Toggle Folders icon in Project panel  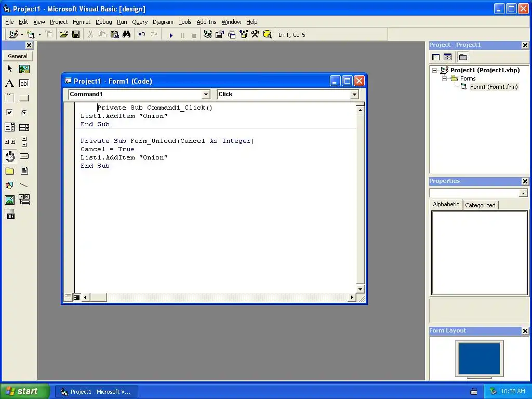(463, 57)
